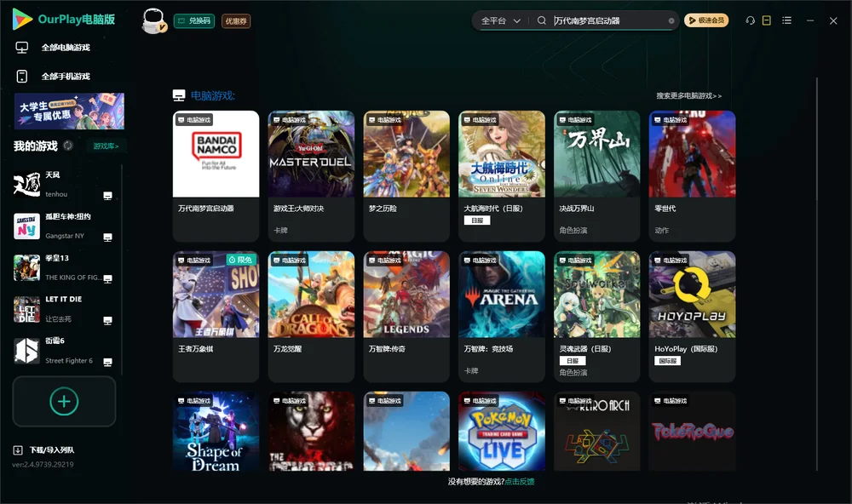This screenshot has height=504, width=852.
Task: Open the 游戏王:大师对决 Master Duel card
Action: 311,176
